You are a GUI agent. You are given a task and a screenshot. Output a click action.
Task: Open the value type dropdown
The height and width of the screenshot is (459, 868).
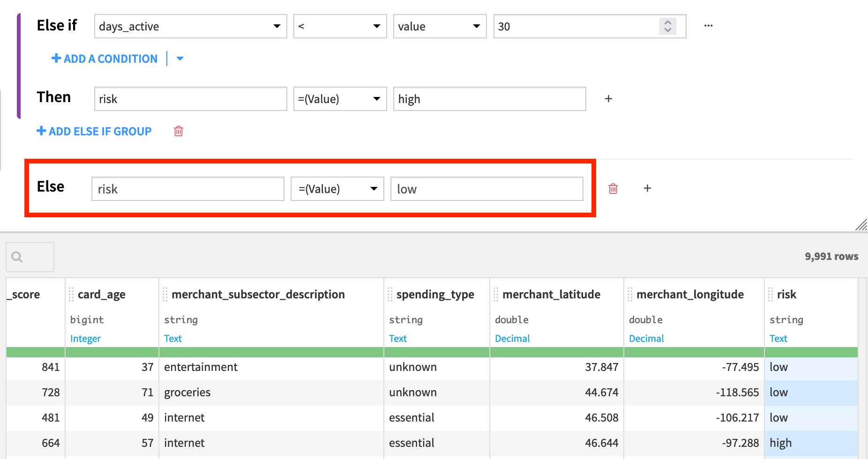click(440, 26)
